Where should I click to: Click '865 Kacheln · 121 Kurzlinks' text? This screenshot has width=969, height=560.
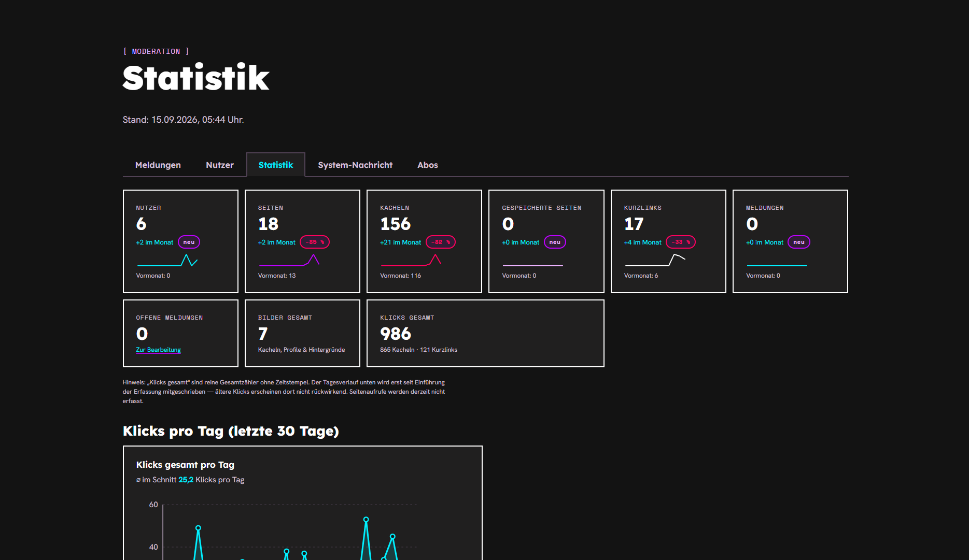[x=418, y=350]
